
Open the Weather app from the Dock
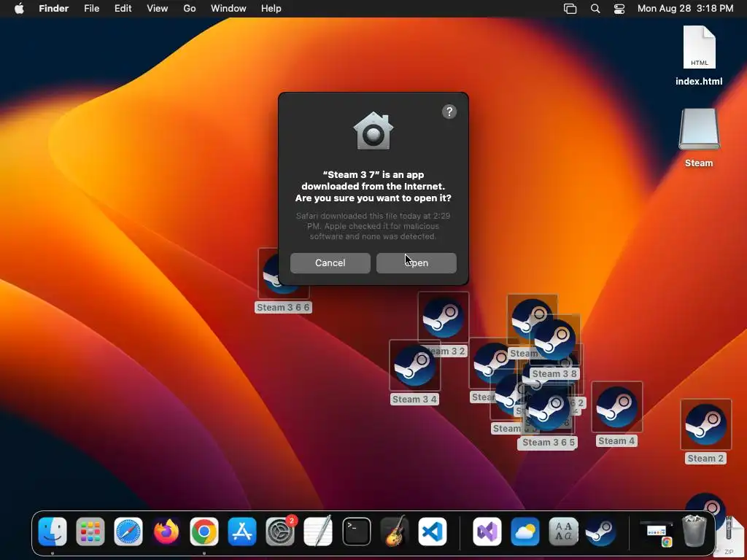(x=525, y=531)
